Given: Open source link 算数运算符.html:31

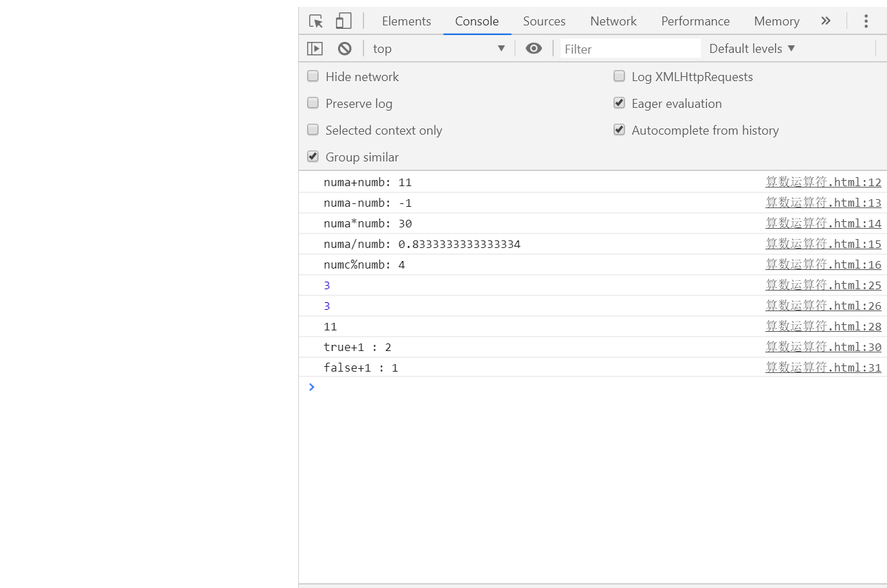Looking at the screenshot, I should point(823,367).
